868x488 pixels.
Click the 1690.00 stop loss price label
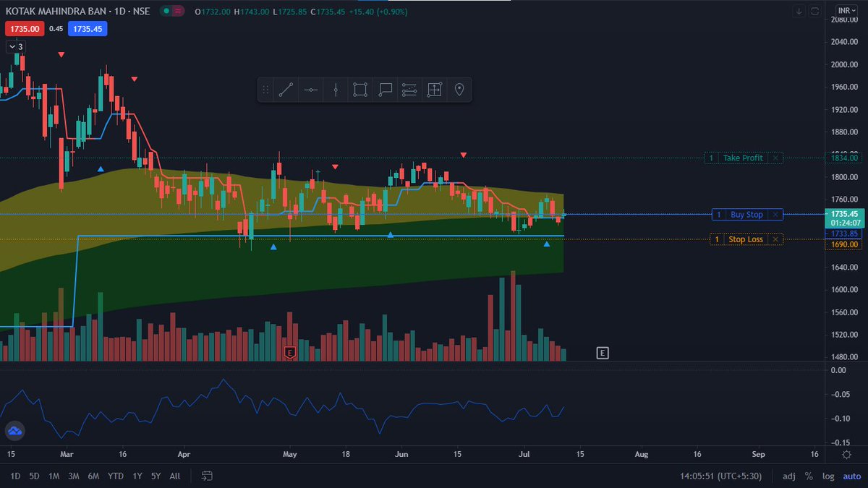pyautogui.click(x=844, y=244)
